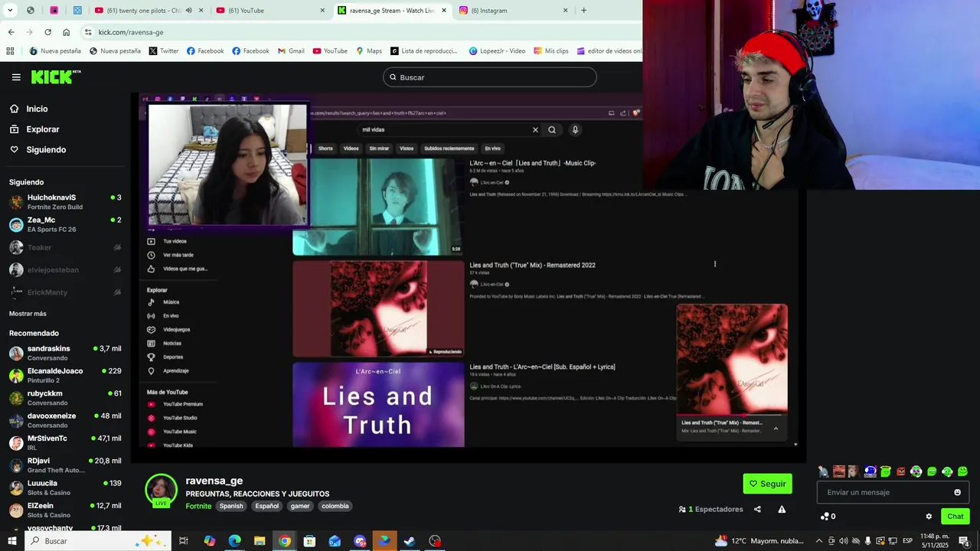Toggle system volume icon in the tray

pyautogui.click(x=843, y=541)
